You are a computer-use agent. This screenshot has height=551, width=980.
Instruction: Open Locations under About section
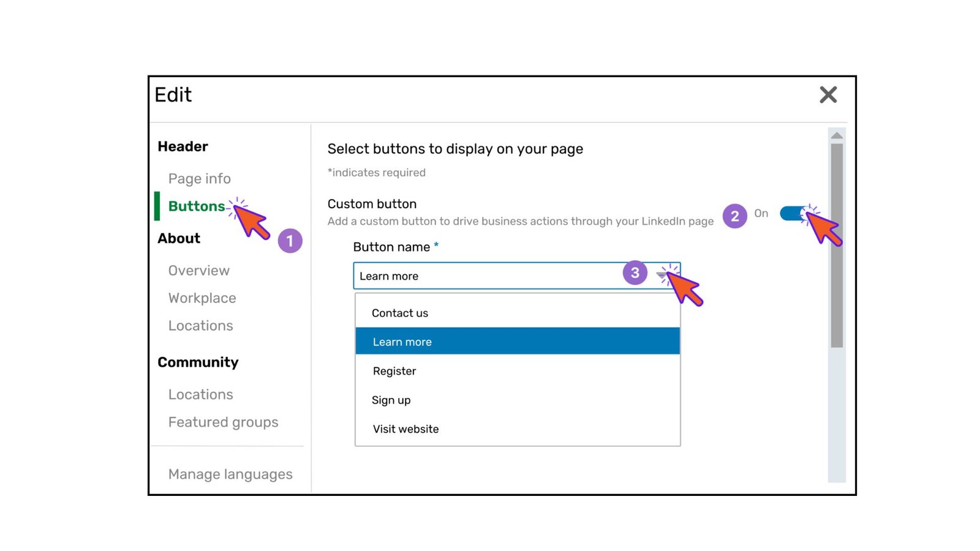pos(201,326)
